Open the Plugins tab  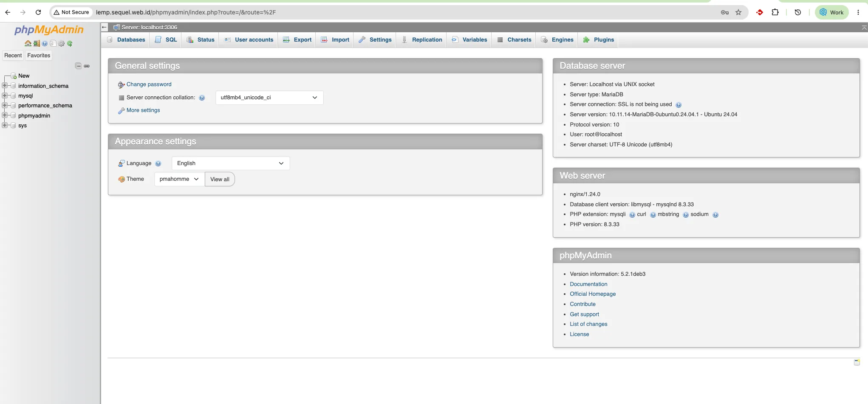(x=599, y=40)
